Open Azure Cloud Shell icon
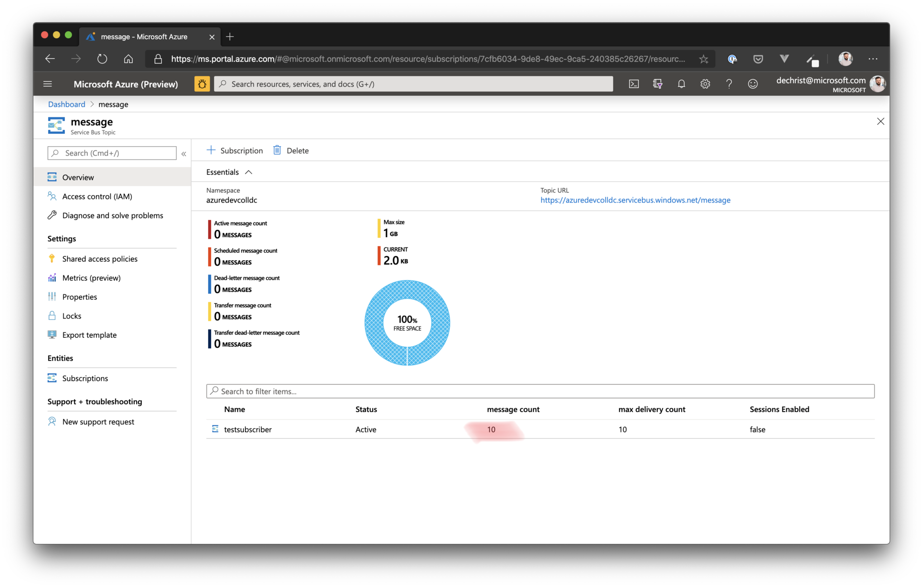 click(x=634, y=84)
